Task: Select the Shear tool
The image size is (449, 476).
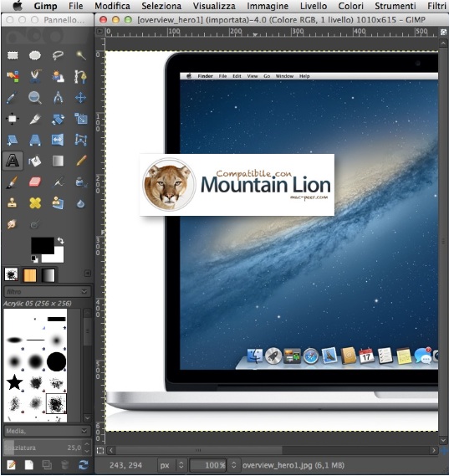Action: click(13, 140)
